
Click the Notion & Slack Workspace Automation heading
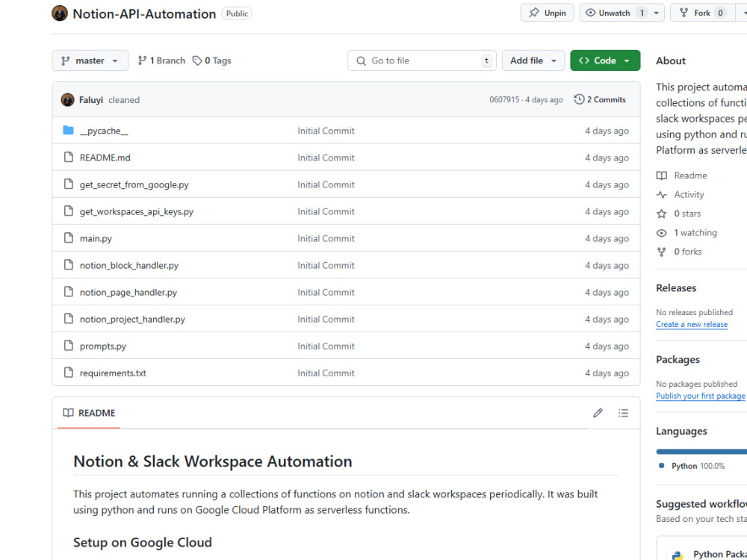click(x=212, y=461)
